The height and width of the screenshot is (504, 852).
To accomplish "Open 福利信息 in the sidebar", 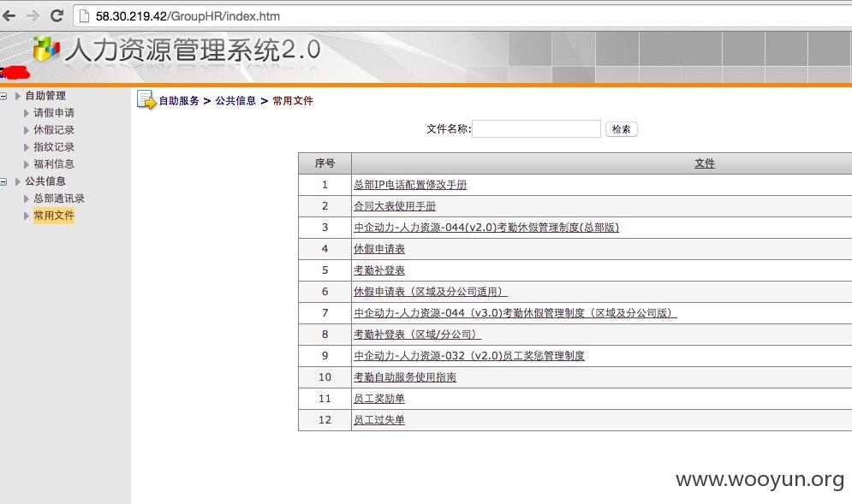I will [54, 164].
